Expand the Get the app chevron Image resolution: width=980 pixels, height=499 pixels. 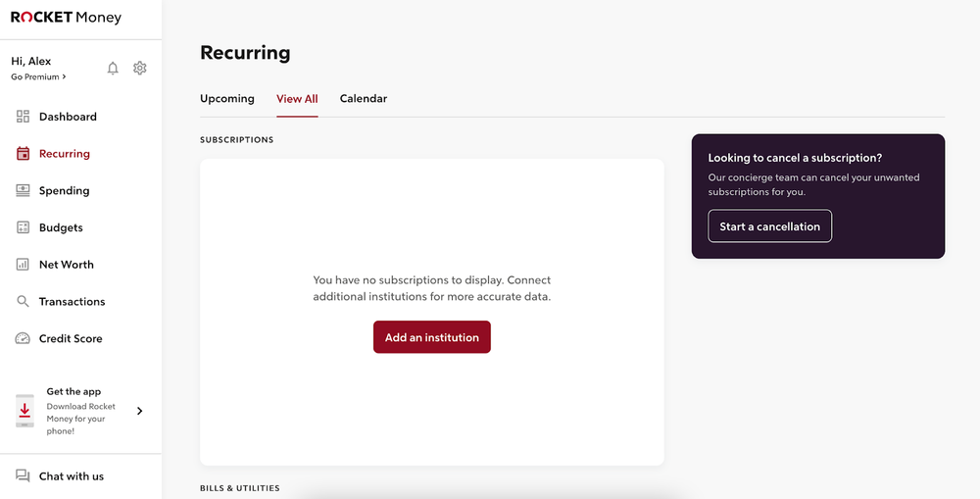[x=139, y=411]
